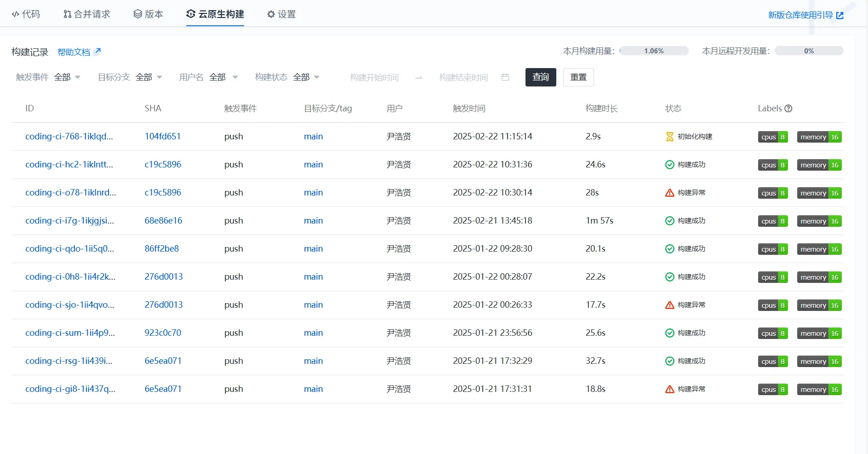
Task: Open the calendar icon of date range
Action: 505,77
